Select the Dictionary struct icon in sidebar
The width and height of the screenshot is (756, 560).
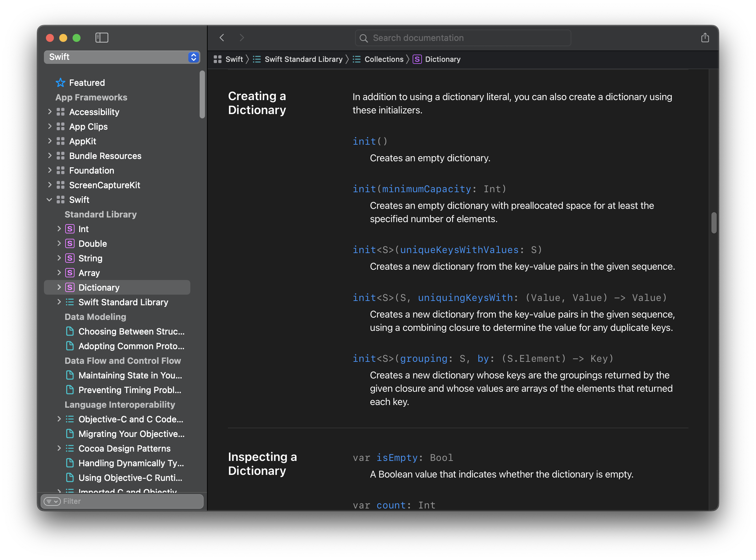[70, 287]
